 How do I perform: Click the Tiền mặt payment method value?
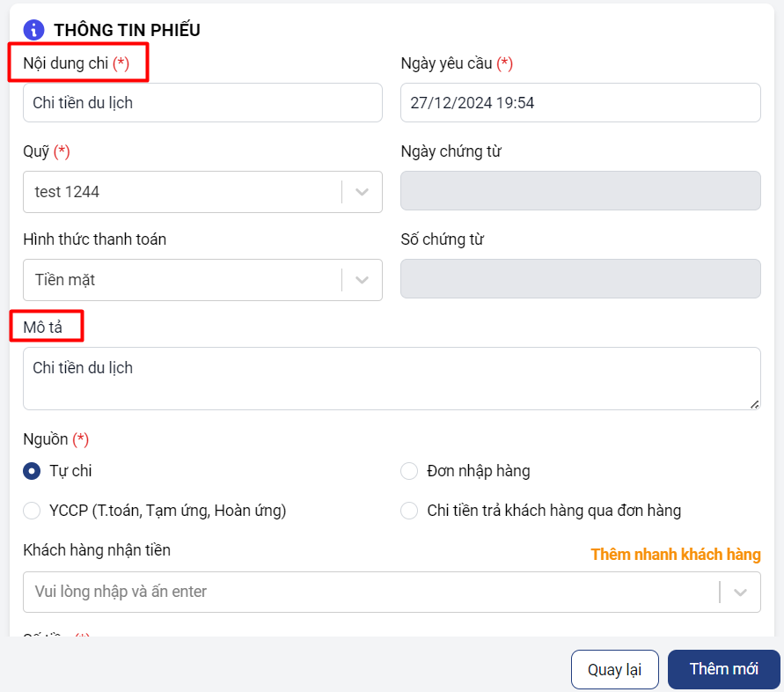click(x=65, y=280)
